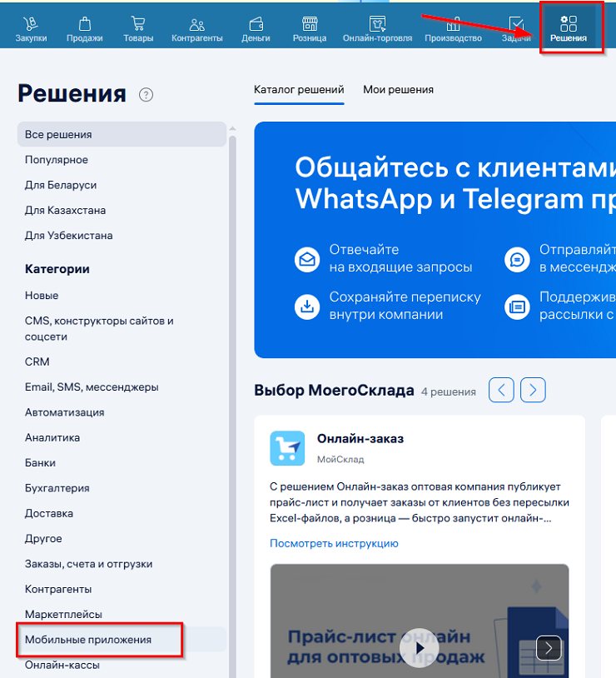Click the download icon by Сохраняйте переписку
Viewport: 616px width, 678px height.
click(307, 307)
